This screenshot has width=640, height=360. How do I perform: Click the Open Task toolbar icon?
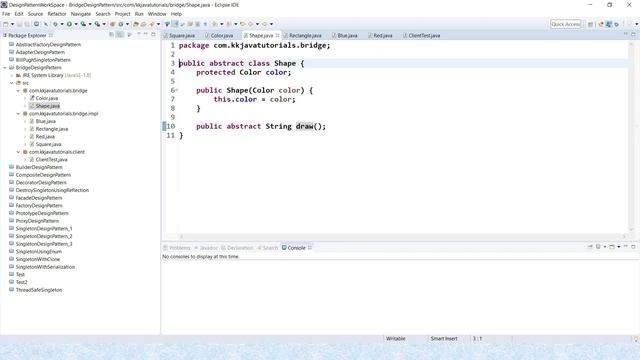144,24
